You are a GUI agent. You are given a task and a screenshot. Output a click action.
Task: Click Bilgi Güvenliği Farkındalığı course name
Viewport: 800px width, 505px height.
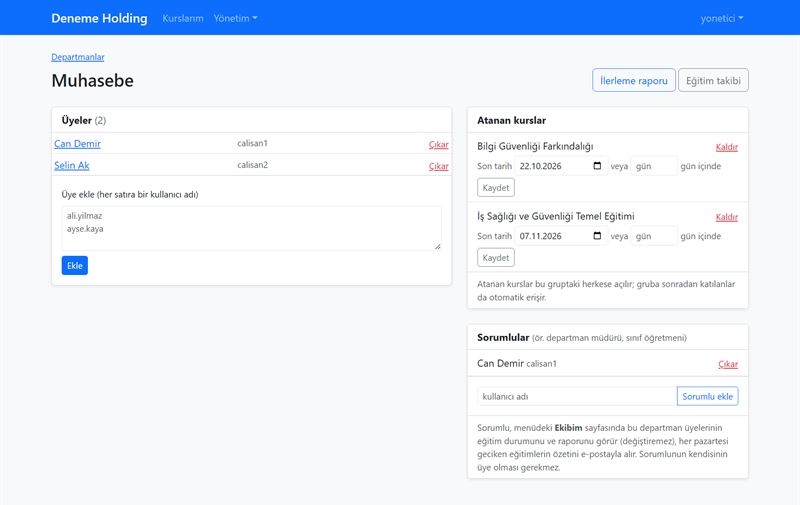[x=535, y=146]
